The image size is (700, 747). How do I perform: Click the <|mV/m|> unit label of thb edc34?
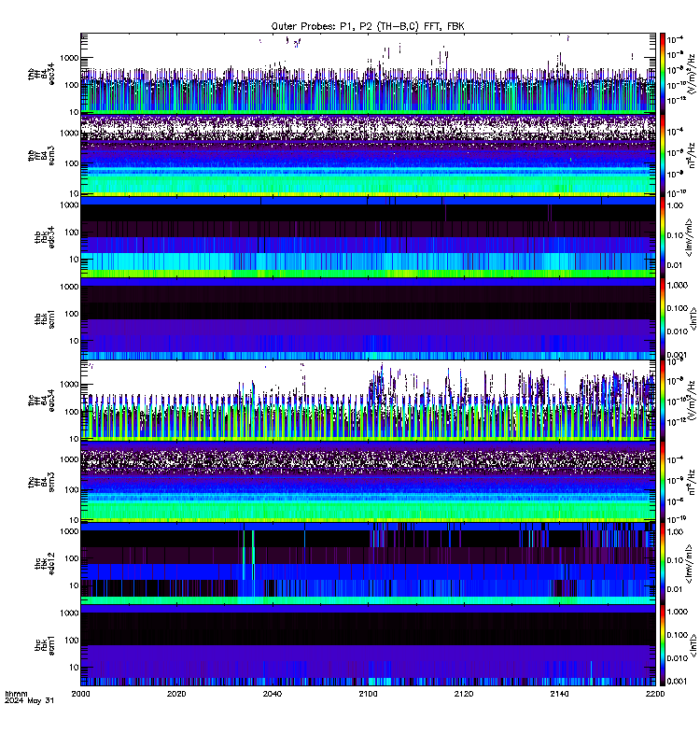point(689,237)
